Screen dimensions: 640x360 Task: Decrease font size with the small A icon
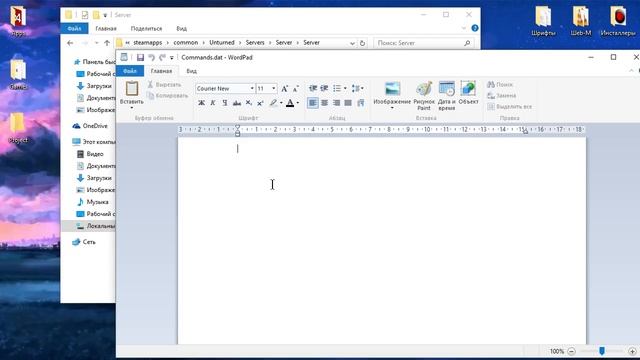[x=296, y=89]
